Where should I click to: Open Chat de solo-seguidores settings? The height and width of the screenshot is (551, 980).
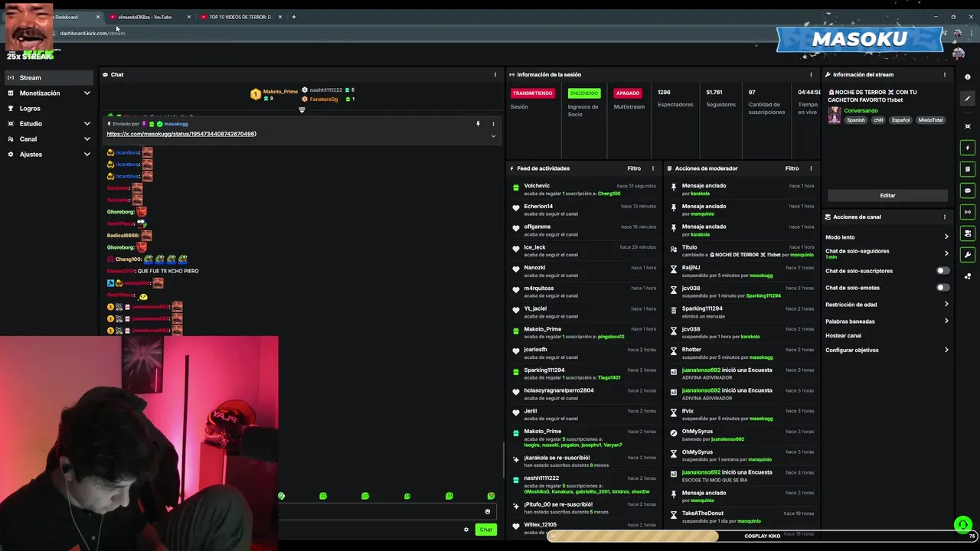click(x=887, y=253)
